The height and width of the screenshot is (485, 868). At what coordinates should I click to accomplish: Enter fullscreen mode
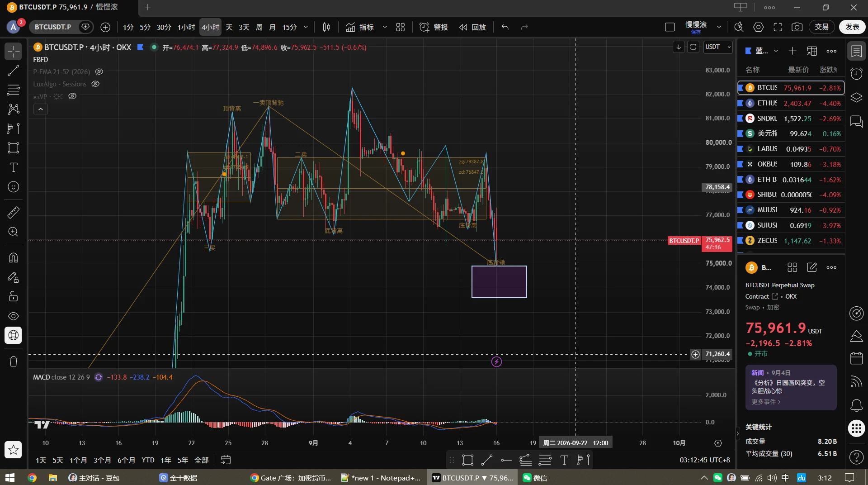(x=778, y=27)
